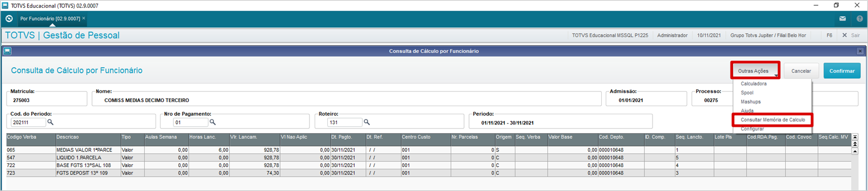The height and width of the screenshot is (191, 868).
Task: Click the mail envelope icon in header
Action: tap(842, 19)
